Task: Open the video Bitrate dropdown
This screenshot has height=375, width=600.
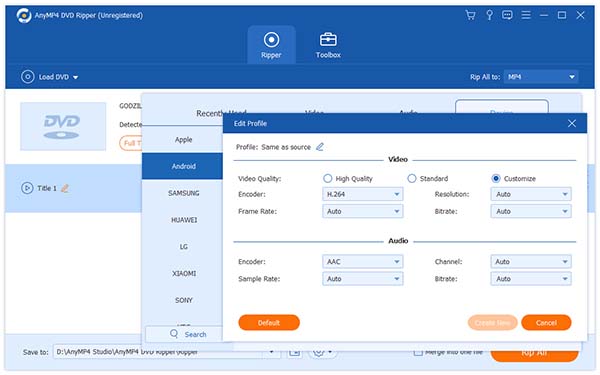Action: pyautogui.click(x=531, y=211)
